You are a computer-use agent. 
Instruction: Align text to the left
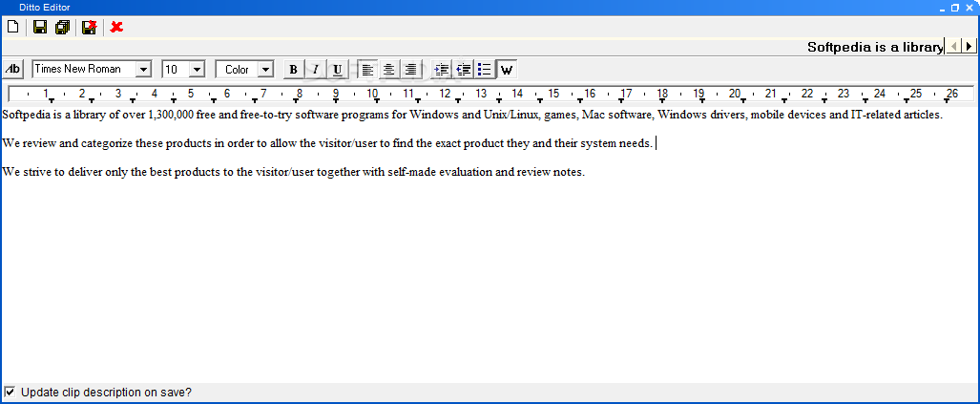click(368, 70)
